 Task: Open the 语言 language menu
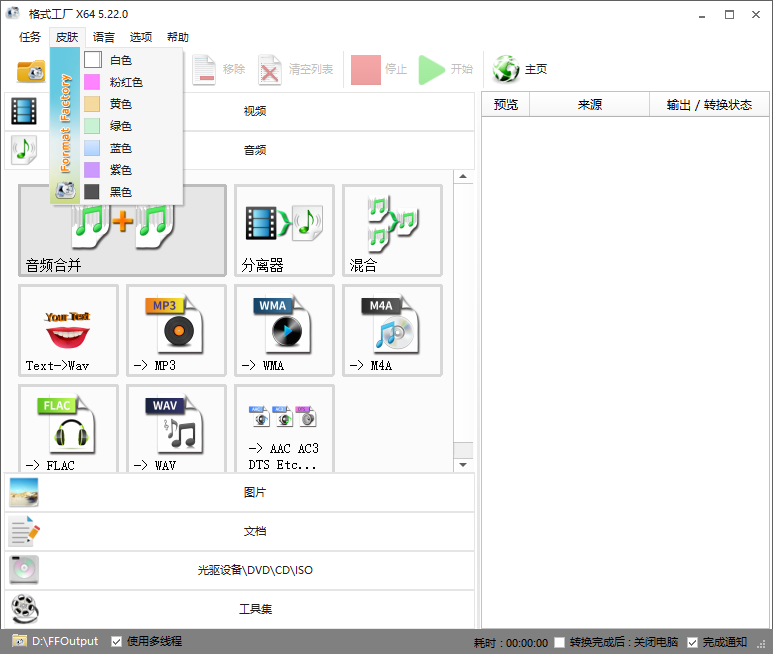104,37
